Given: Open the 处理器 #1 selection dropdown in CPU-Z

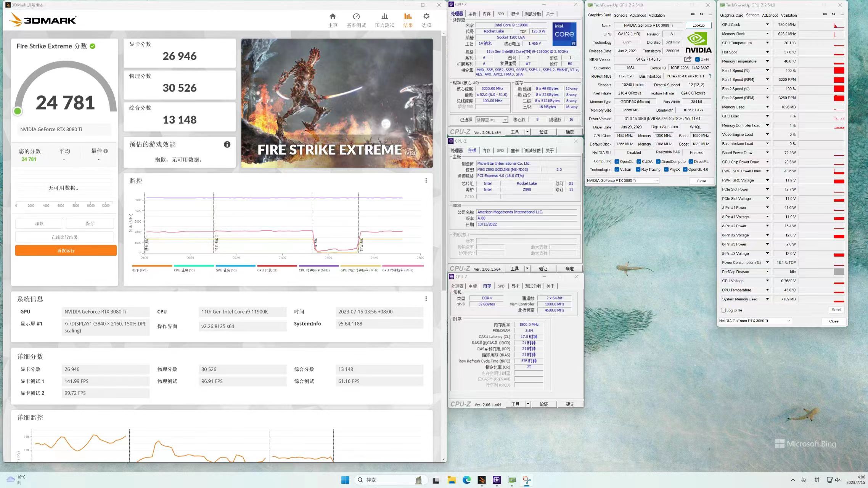Looking at the screenshot, I should [x=492, y=120].
